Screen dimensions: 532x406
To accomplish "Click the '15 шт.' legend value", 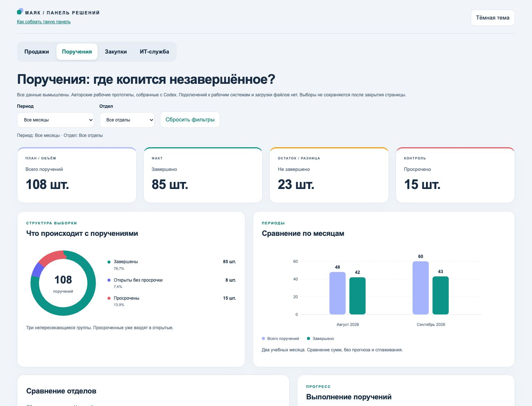I will 229,298.
